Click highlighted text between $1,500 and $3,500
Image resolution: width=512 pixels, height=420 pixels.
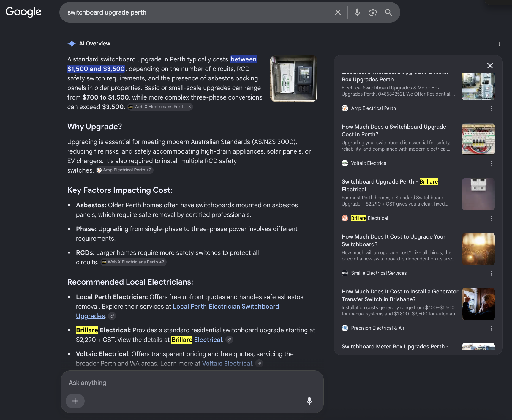pos(162,64)
